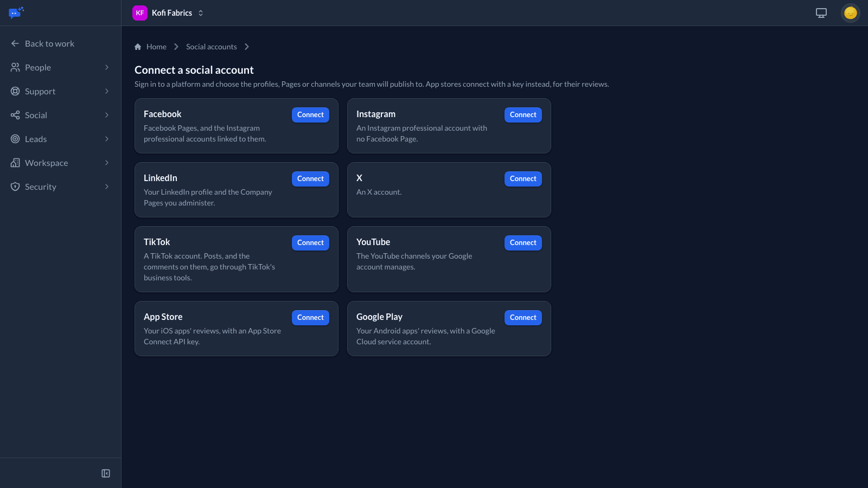Click the Support label in sidebar

click(40, 91)
